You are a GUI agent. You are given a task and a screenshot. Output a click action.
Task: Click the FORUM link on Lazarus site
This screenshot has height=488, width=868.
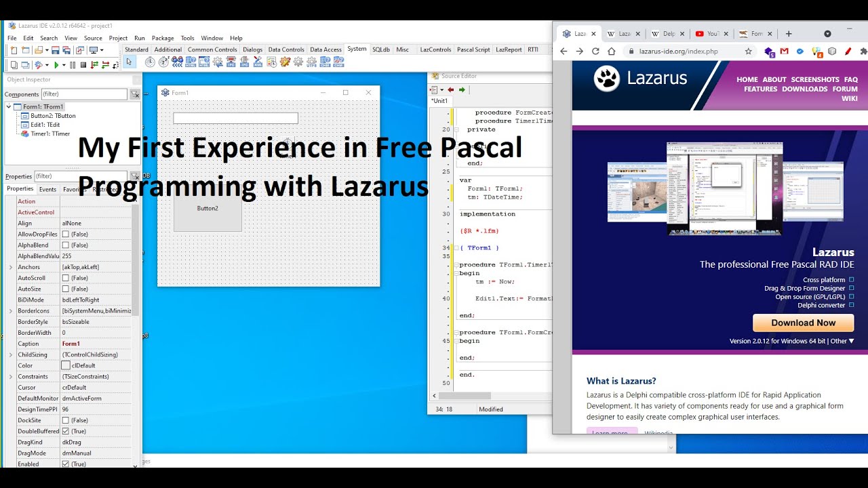point(845,89)
